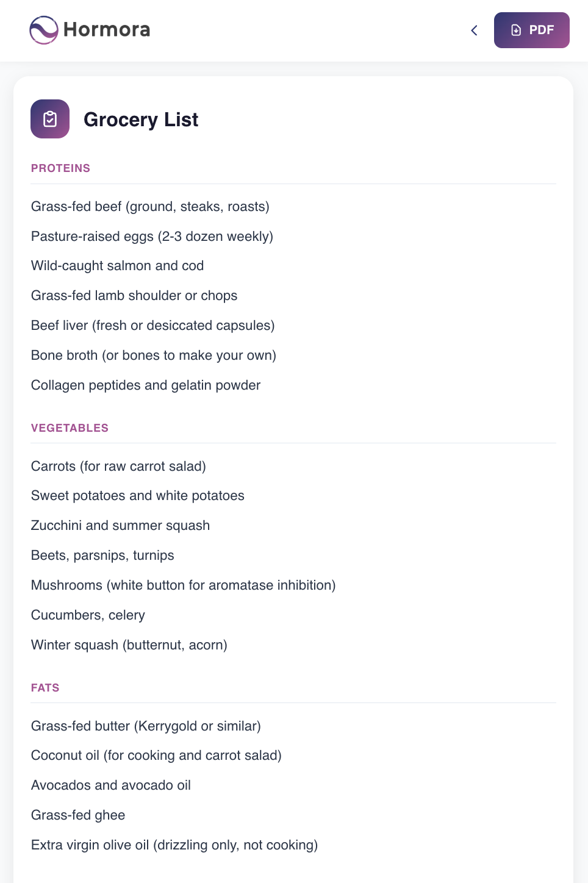588x883 pixels.
Task: Click the Hormora swirl logo icon
Action: point(44,30)
